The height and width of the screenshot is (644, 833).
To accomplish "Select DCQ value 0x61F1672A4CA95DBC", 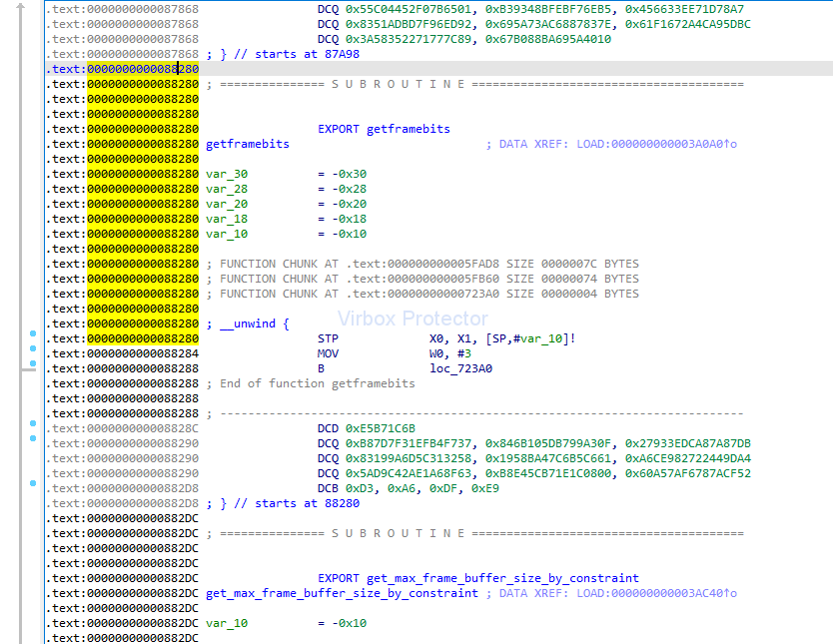I will pyautogui.click(x=688, y=24).
